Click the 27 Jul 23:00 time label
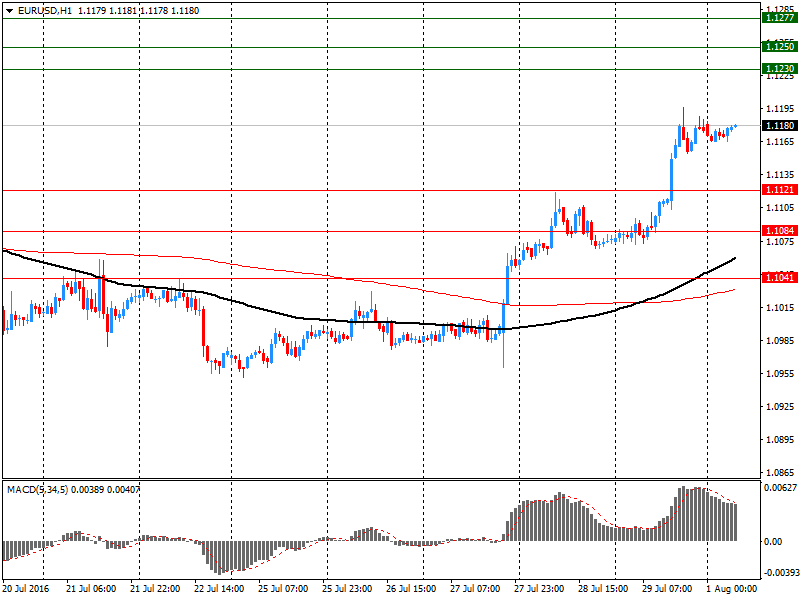 click(x=539, y=589)
